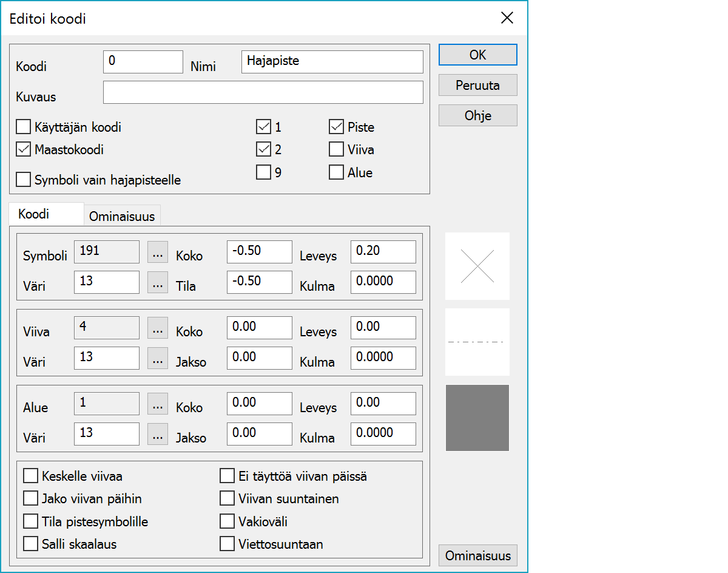Toggle the Piste checkbox

337,127
